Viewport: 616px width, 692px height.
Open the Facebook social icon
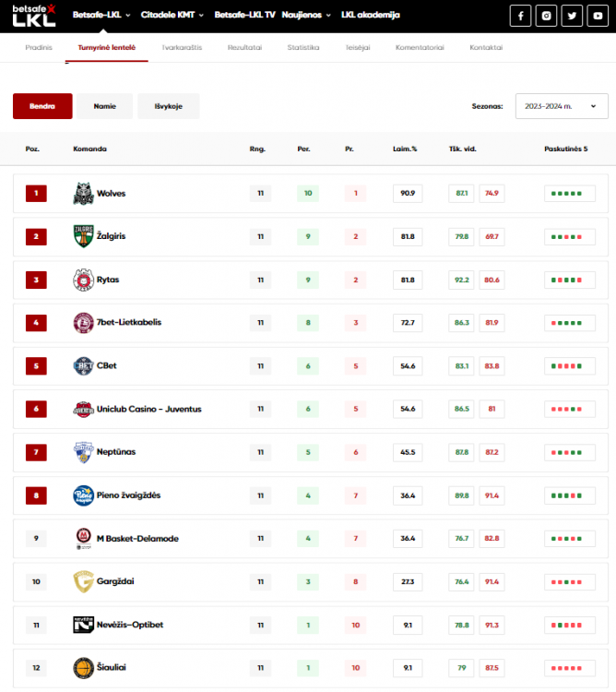tap(521, 16)
